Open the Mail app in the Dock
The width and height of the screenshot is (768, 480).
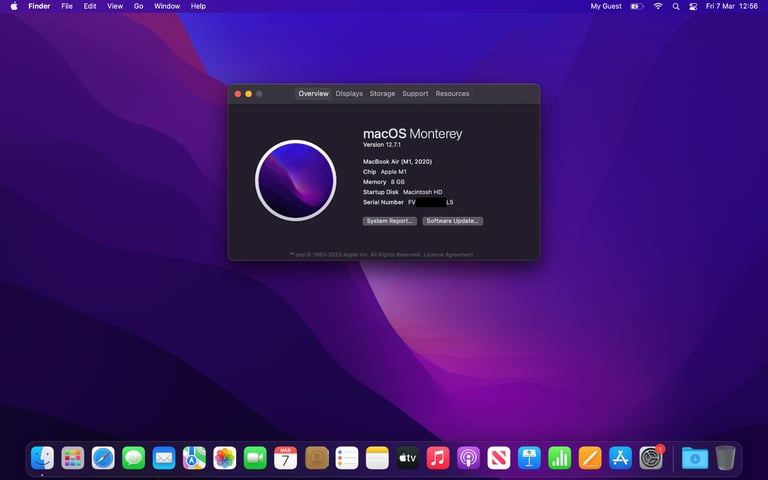(x=164, y=458)
